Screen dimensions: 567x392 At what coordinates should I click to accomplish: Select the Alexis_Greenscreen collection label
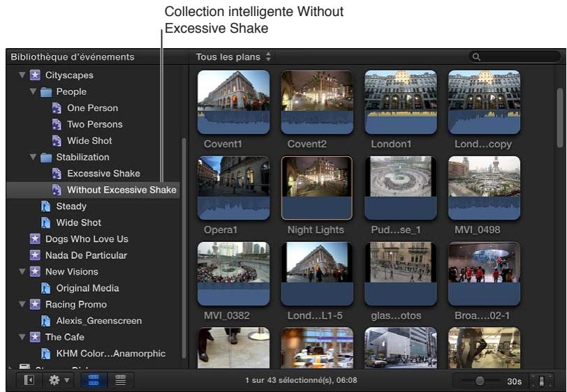[98, 321]
